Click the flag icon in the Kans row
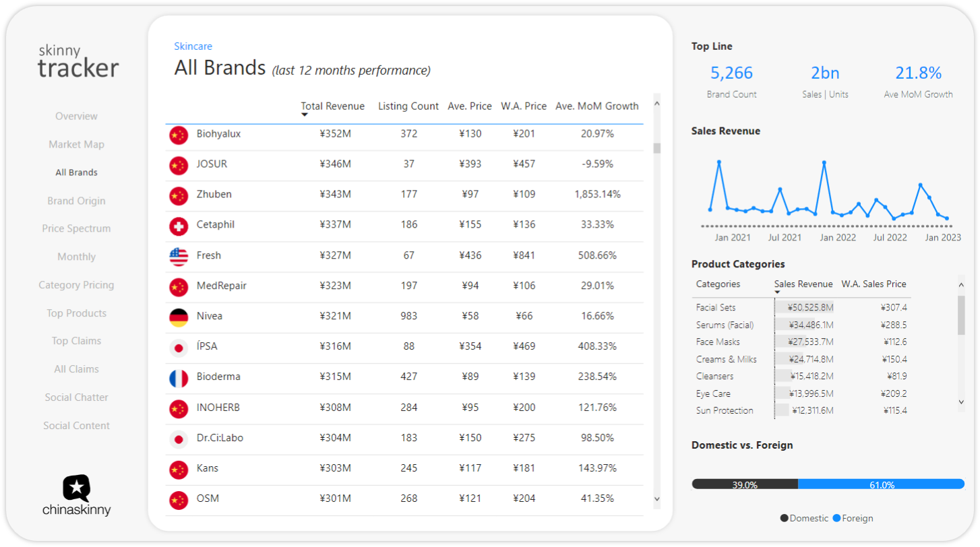The height and width of the screenshot is (547, 980). 179,470
